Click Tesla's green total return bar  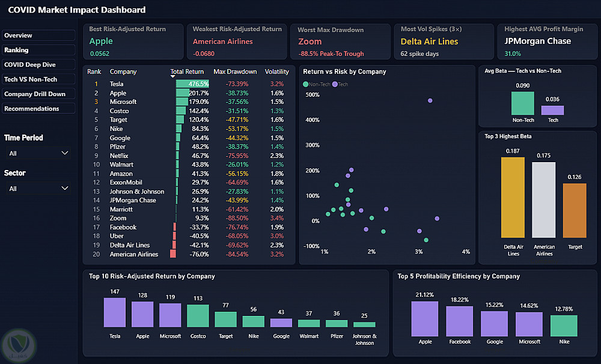coord(192,84)
